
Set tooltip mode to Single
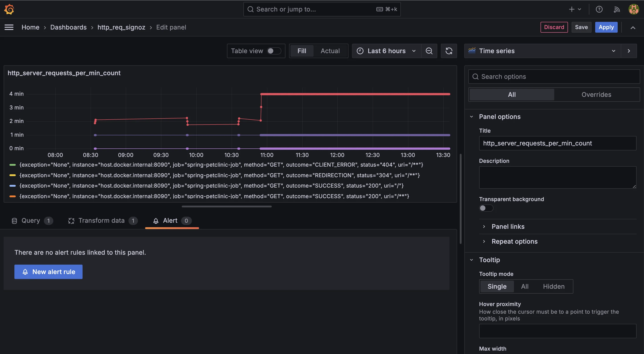pos(497,286)
